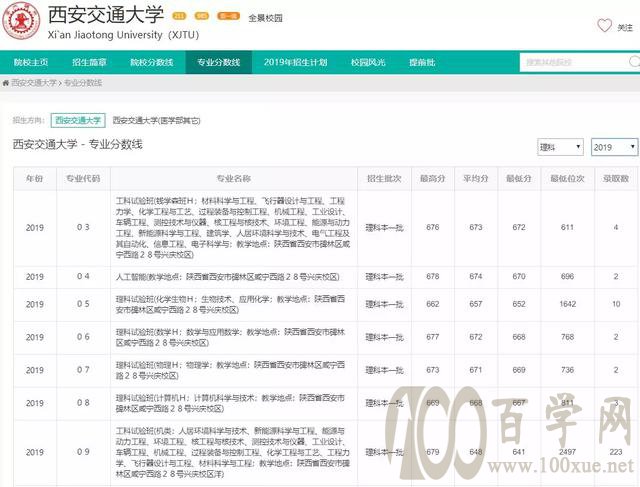Open the 2019年招生计划 tab
This screenshot has width=640, height=487.
(296, 62)
